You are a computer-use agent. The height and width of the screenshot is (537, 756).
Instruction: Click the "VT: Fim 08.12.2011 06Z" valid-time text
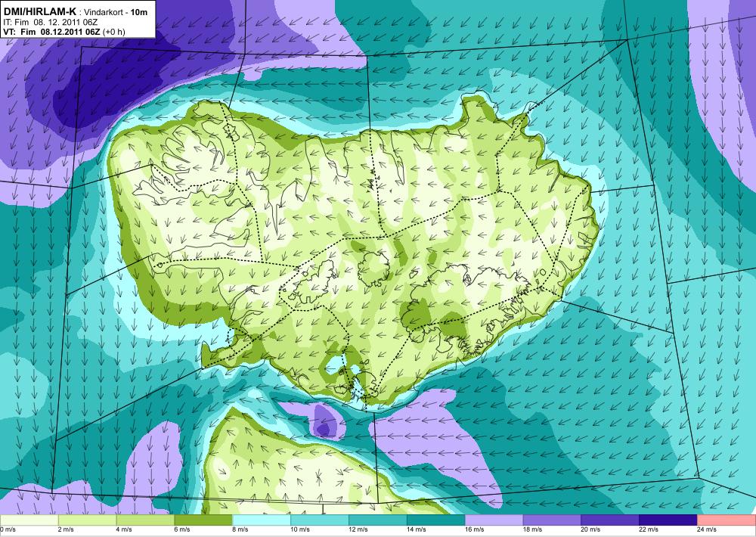tap(51, 31)
